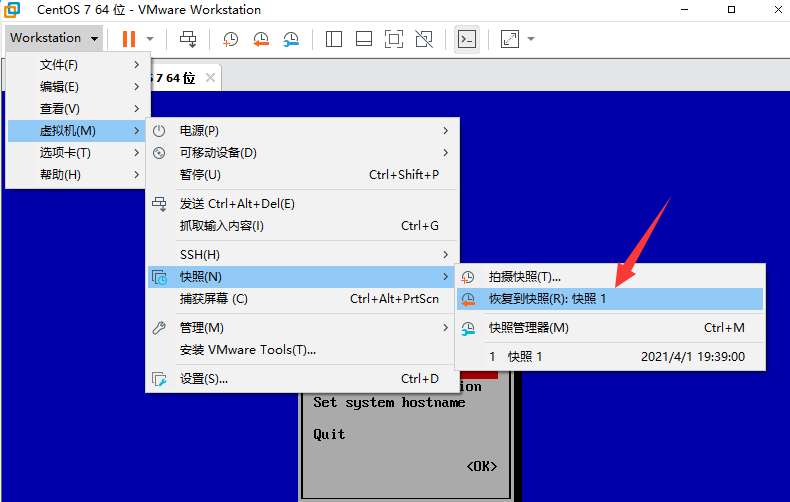Click the clock-plus icon beside 拍摄快照(T)...

[468, 277]
